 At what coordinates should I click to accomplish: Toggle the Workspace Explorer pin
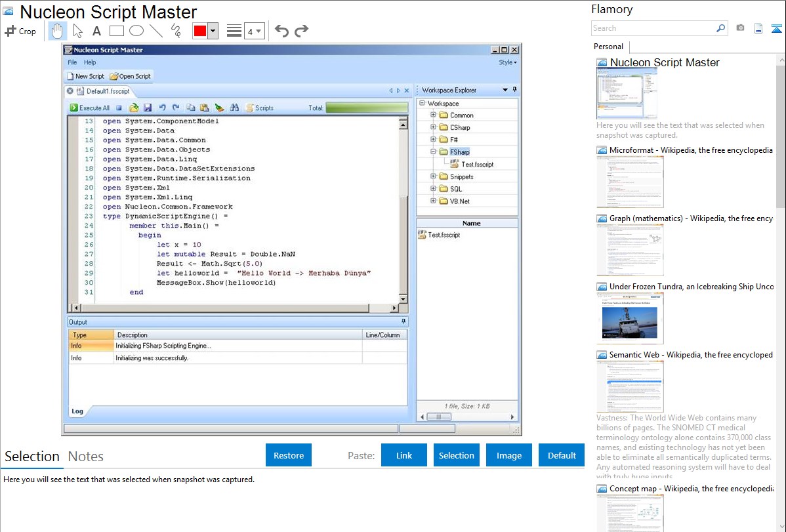515,90
